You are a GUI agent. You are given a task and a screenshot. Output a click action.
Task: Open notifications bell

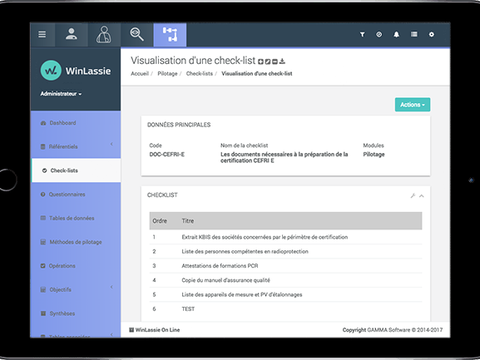(x=396, y=34)
